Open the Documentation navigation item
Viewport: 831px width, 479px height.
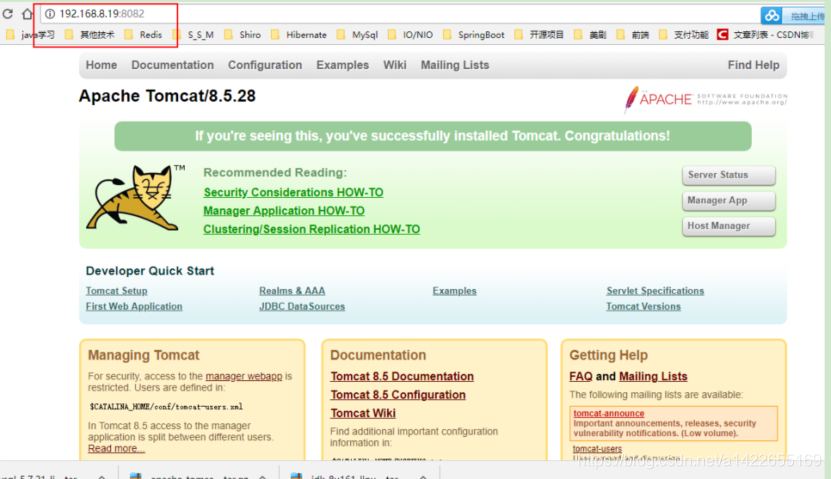(x=173, y=65)
